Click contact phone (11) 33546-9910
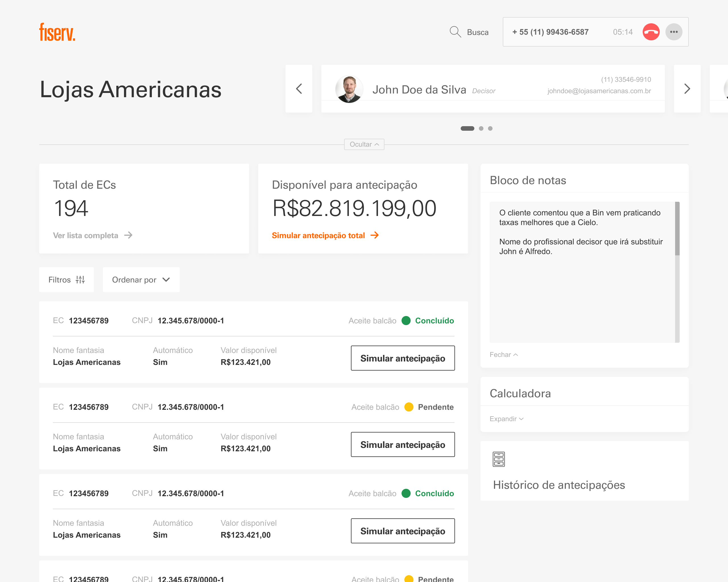Image resolution: width=728 pixels, height=582 pixels. tap(626, 80)
